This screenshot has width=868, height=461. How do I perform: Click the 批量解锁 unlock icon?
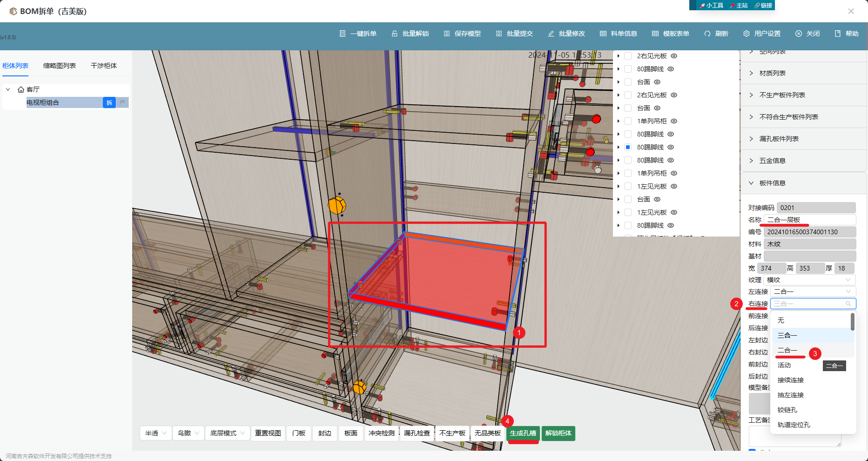pos(395,34)
